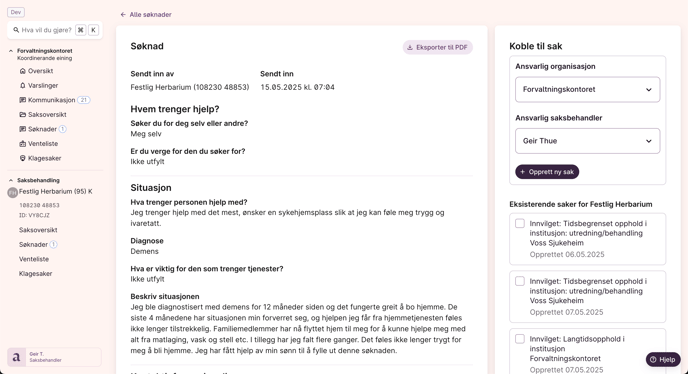This screenshot has height=374, width=688.
Task: Check the Langtidsopphold i institusjon case
Action: point(520,339)
